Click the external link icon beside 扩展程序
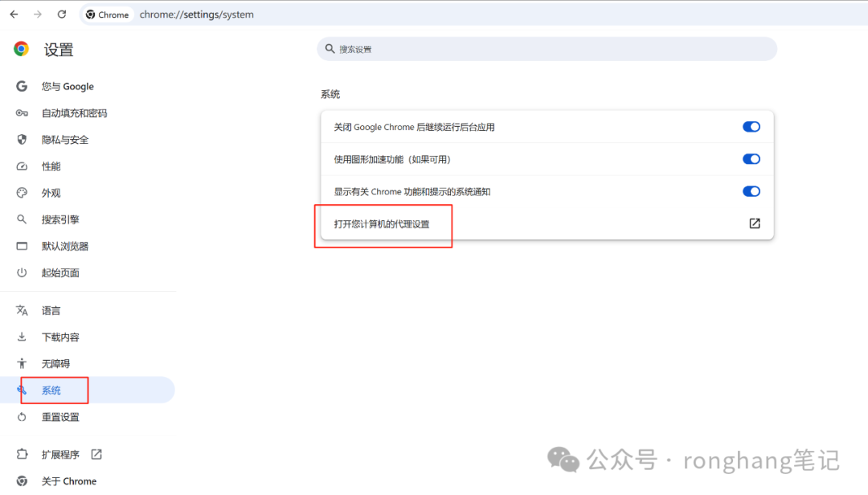This screenshot has height=495, width=868. coord(96,454)
